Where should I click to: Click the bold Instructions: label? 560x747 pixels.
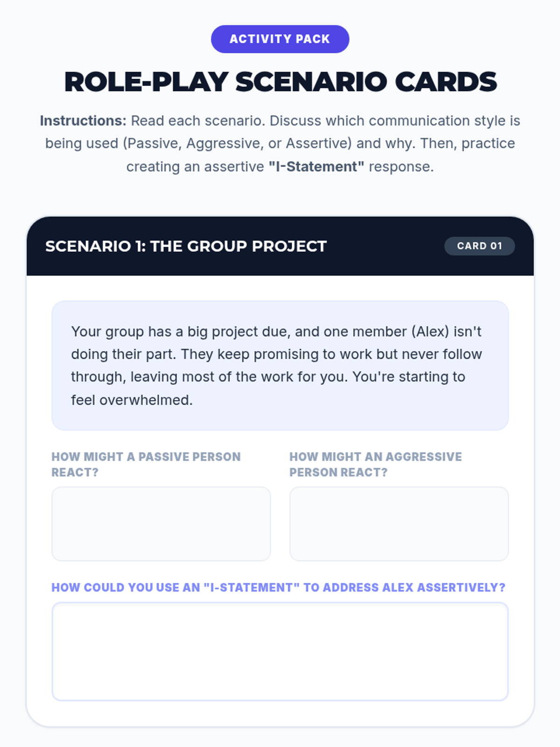[83, 121]
